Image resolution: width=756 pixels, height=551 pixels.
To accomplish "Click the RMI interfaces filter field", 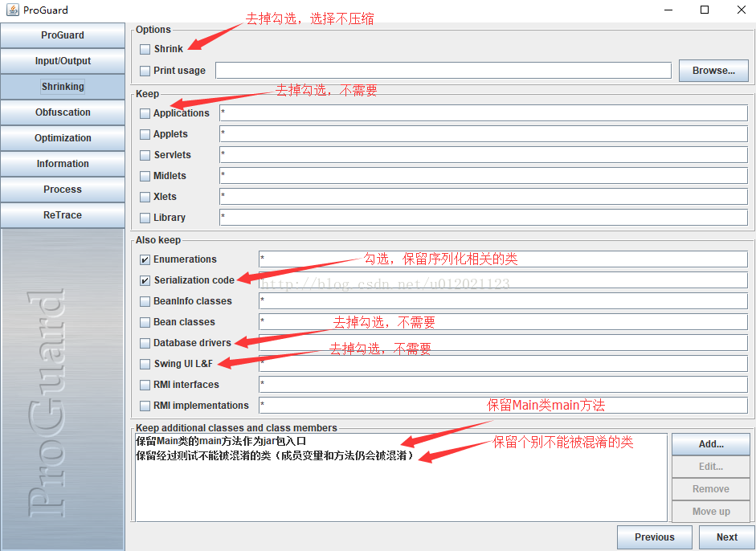I will [504, 384].
